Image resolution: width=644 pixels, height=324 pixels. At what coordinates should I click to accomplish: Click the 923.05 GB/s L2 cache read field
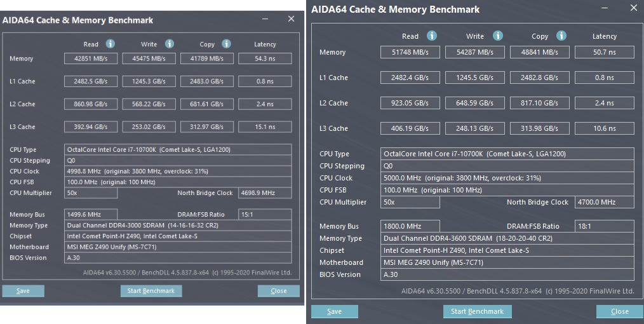pos(410,103)
